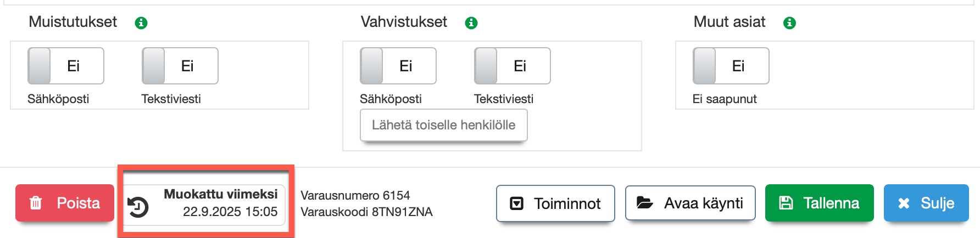Open the Toiminnot dropdown menu
980x238 pixels.
click(x=555, y=203)
